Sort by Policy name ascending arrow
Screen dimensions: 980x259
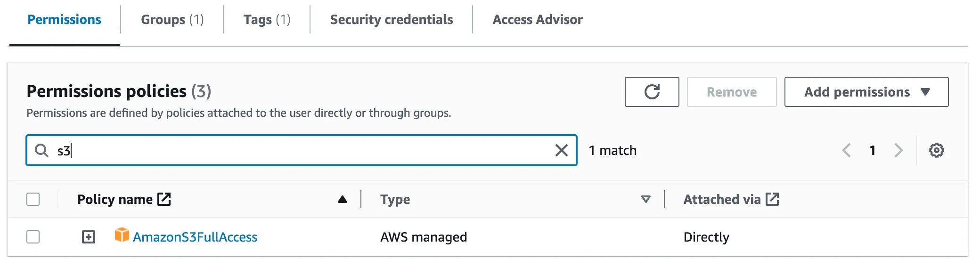(x=343, y=199)
